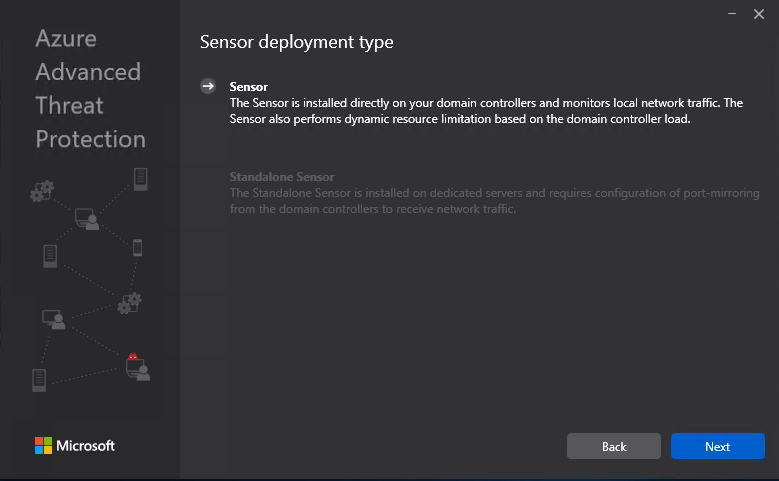The height and width of the screenshot is (481, 779).
Task: Click the smartphone icon in network diagram
Action: point(137,248)
